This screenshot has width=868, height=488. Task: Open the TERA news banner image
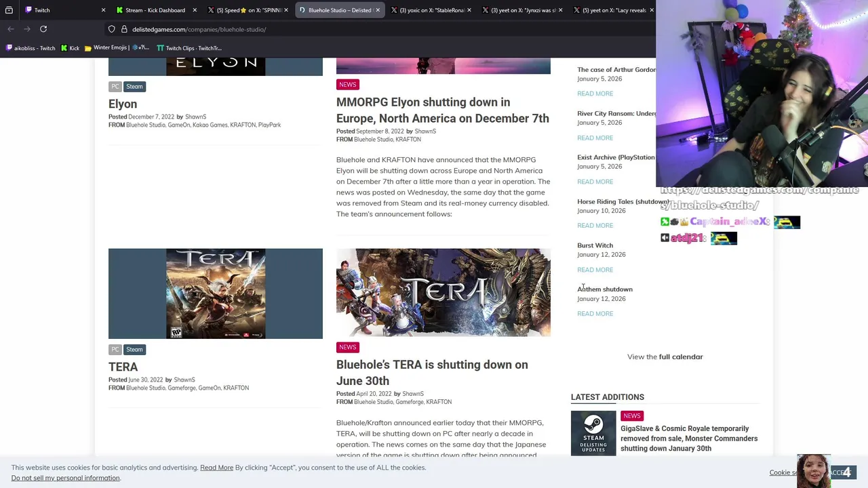point(443,292)
